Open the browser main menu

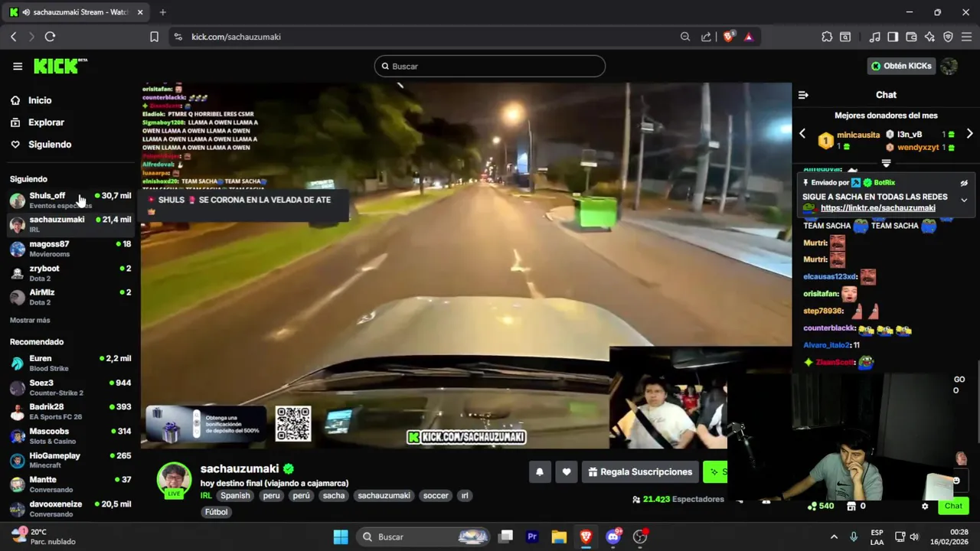click(966, 37)
